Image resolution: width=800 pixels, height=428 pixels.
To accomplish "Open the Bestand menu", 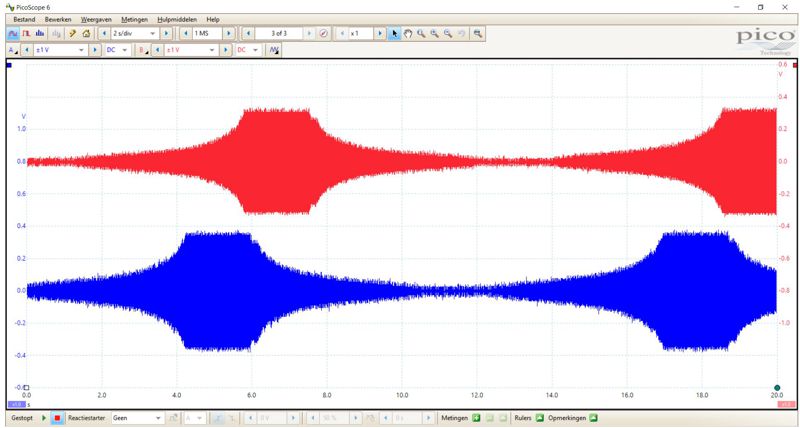I will tap(24, 19).
